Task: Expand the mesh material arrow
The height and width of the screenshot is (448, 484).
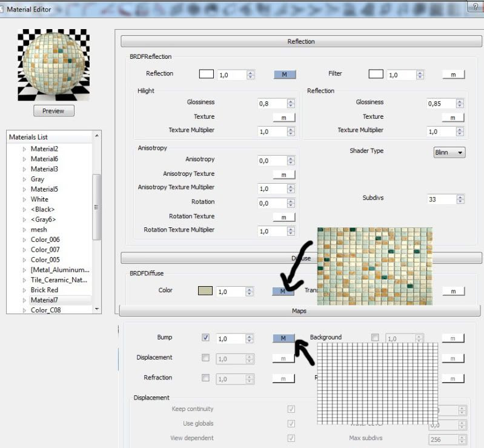Action: [x=24, y=230]
